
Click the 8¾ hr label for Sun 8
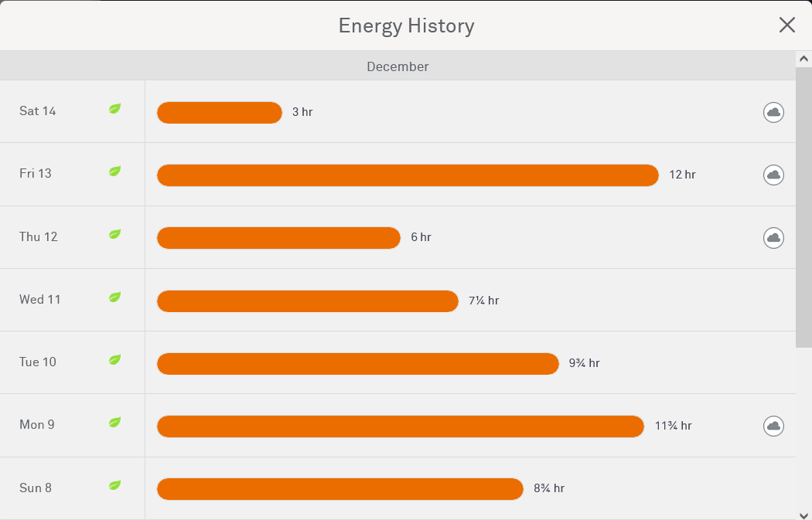(549, 488)
